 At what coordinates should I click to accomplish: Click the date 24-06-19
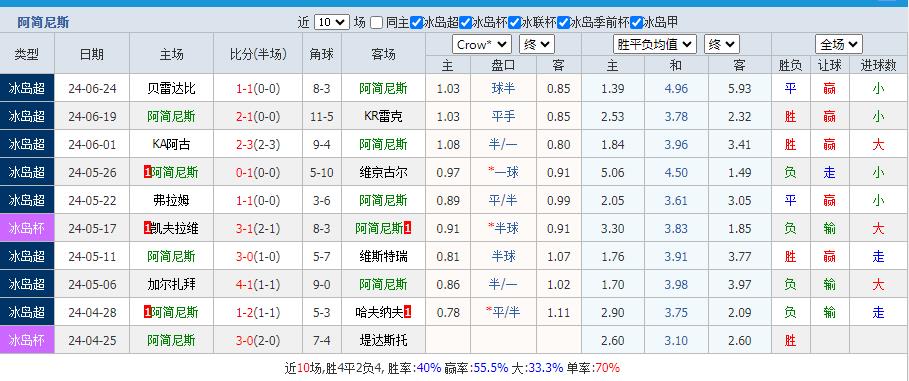(92, 117)
